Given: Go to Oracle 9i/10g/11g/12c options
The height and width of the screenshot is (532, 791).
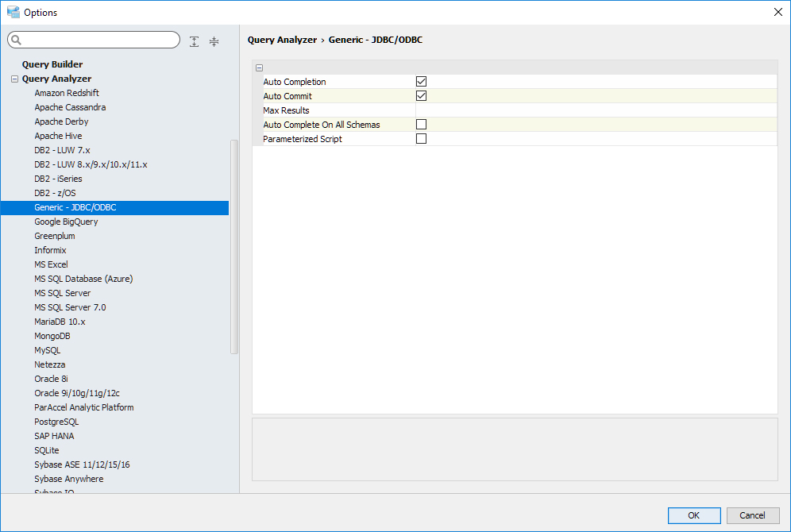Looking at the screenshot, I should coord(77,393).
